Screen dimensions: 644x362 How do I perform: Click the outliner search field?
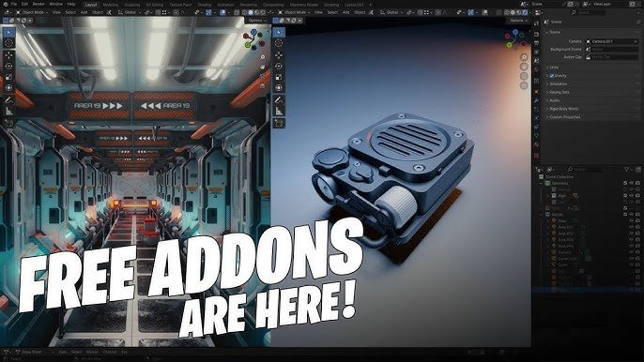tap(586, 169)
